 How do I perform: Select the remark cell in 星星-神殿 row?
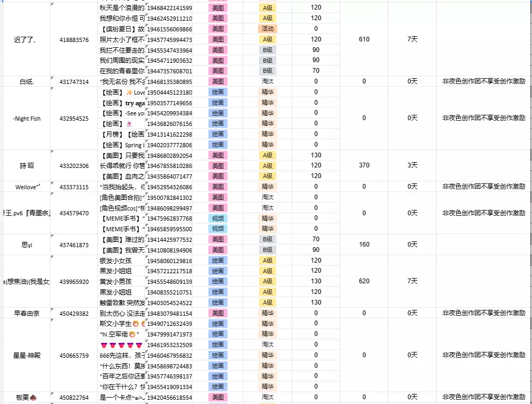click(x=484, y=355)
